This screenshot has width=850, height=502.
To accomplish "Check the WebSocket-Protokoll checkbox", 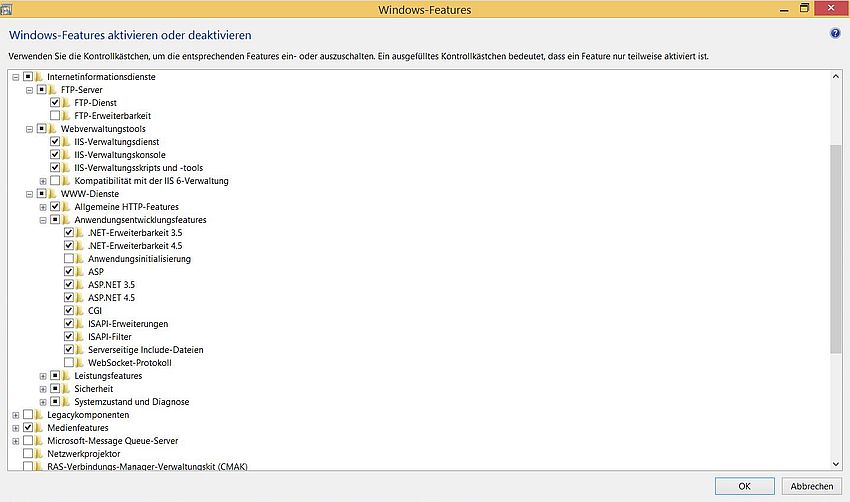I will [x=69, y=363].
